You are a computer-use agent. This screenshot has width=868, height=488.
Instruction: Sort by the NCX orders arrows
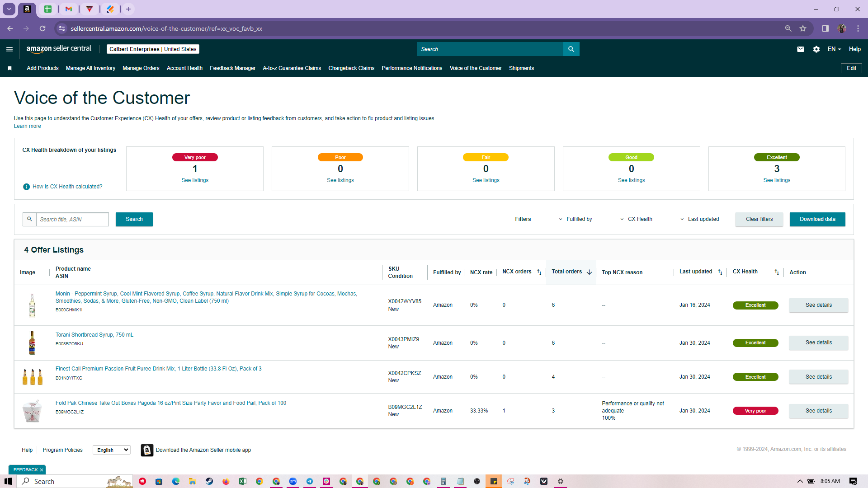[539, 272]
